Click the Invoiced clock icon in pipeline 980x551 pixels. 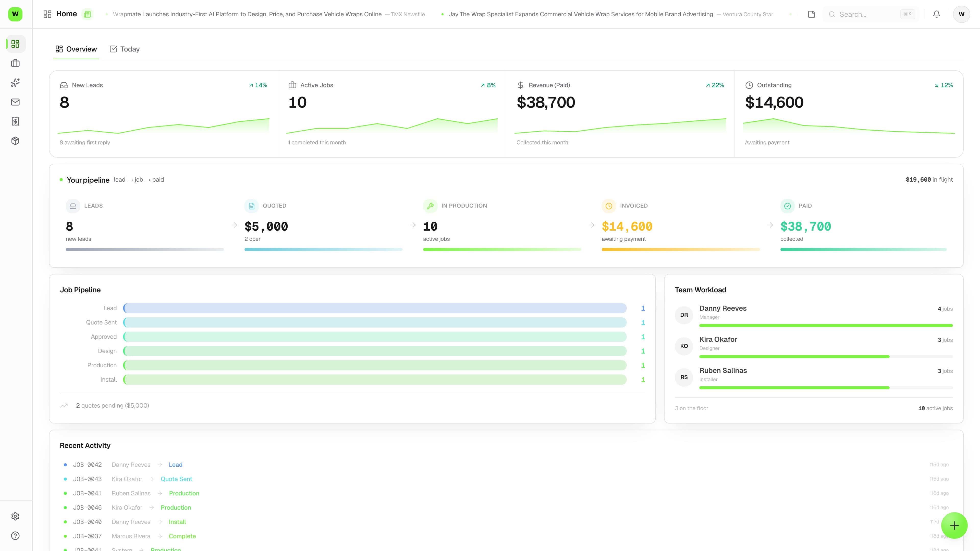click(x=609, y=206)
